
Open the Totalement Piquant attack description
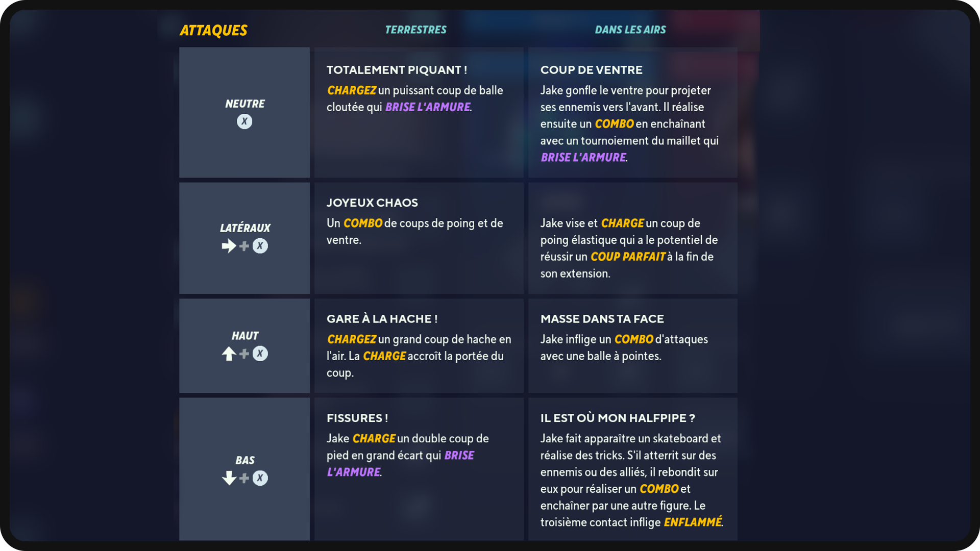point(419,113)
